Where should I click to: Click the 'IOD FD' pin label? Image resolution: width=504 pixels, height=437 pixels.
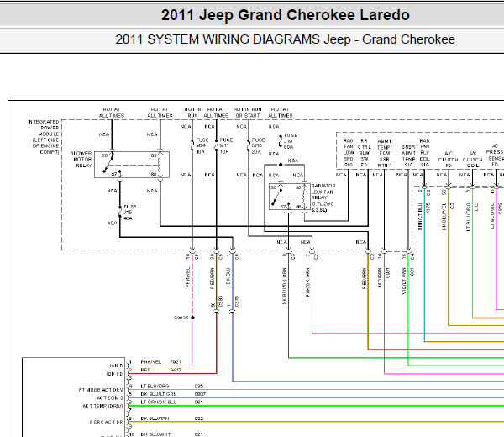coord(115,374)
